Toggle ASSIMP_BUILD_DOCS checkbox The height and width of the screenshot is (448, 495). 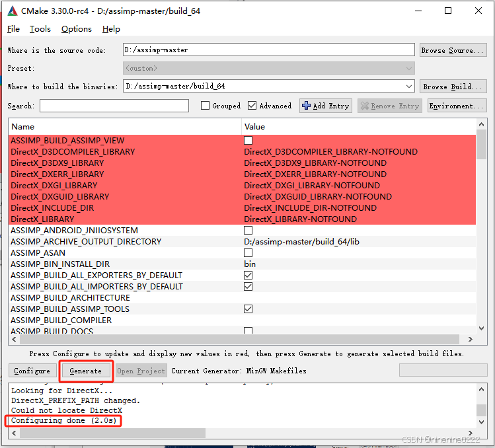[x=248, y=330]
